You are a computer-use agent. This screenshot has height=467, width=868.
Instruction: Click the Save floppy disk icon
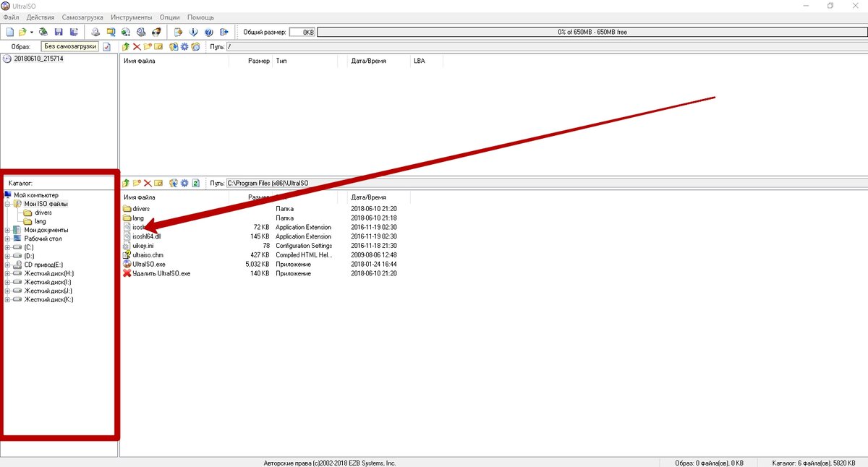coord(59,32)
